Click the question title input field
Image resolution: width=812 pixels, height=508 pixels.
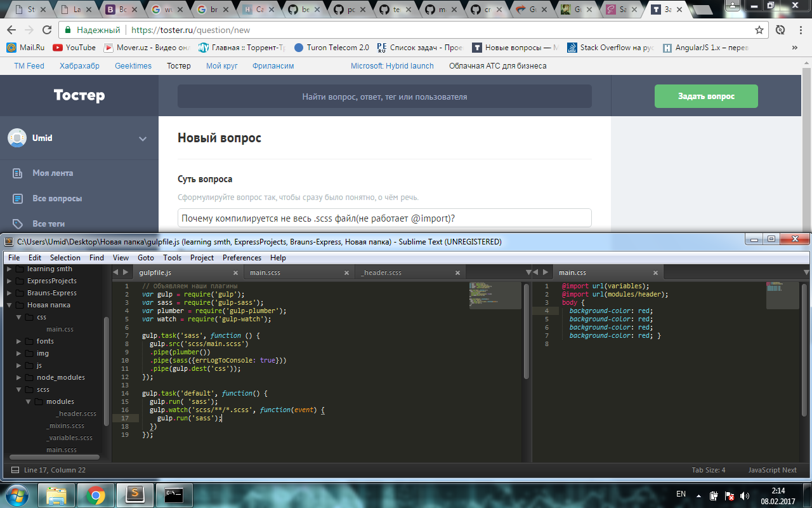tap(384, 218)
